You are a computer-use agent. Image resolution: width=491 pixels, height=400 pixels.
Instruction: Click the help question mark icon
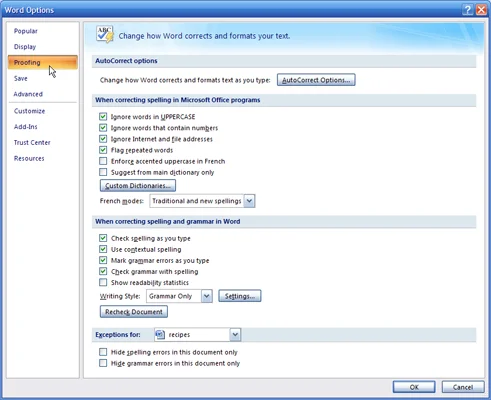point(467,10)
